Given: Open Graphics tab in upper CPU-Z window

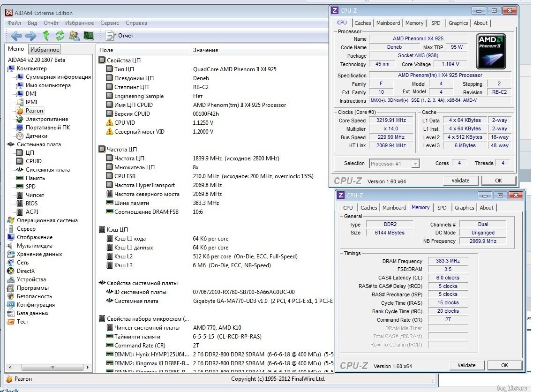Looking at the screenshot, I should [x=458, y=23].
